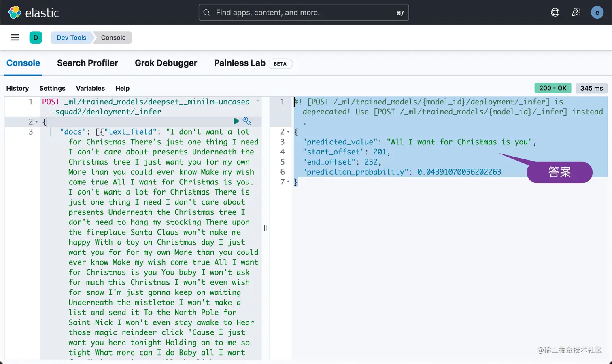Click the green D space avatar
The height and width of the screenshot is (364, 612).
36,38
